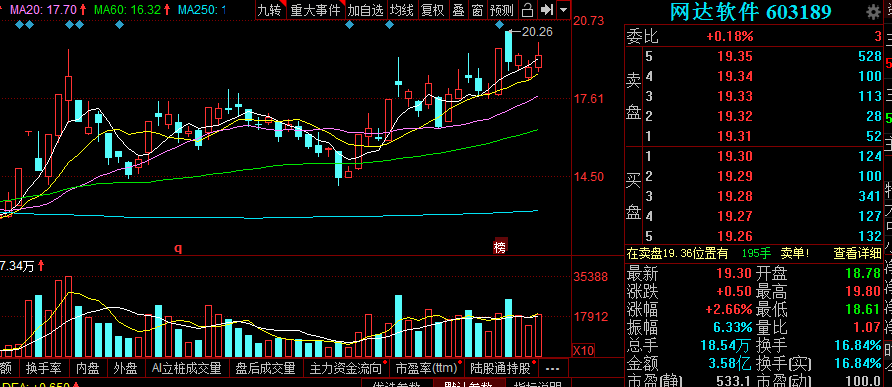Viewport: 892px width, 387px height.
Task: Click price axis label 14.50
Action: point(589,177)
